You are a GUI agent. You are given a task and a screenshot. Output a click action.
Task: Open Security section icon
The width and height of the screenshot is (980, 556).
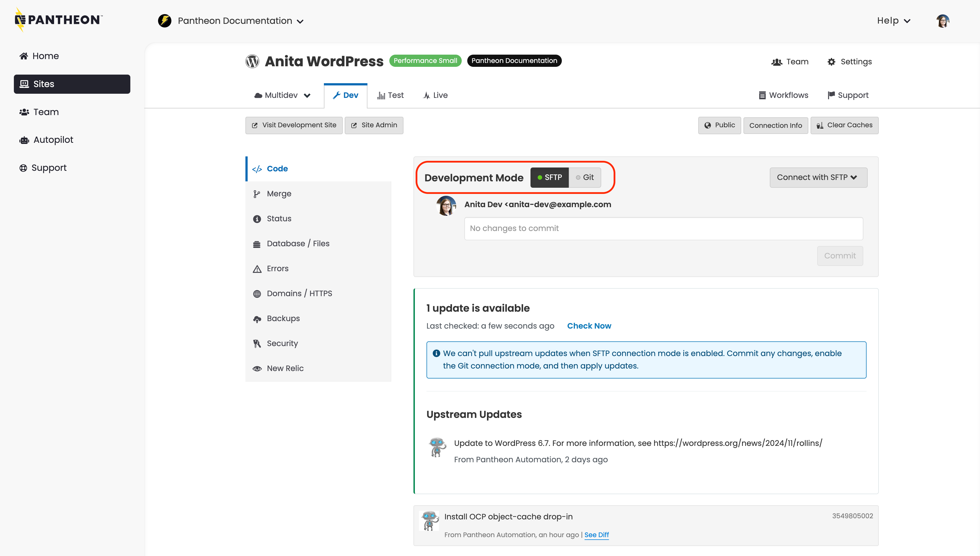pyautogui.click(x=257, y=344)
